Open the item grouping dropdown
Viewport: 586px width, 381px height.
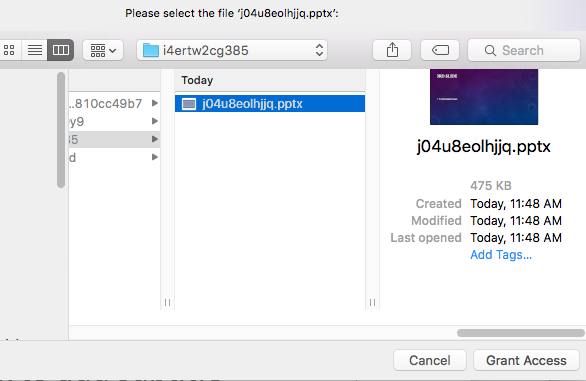103,50
